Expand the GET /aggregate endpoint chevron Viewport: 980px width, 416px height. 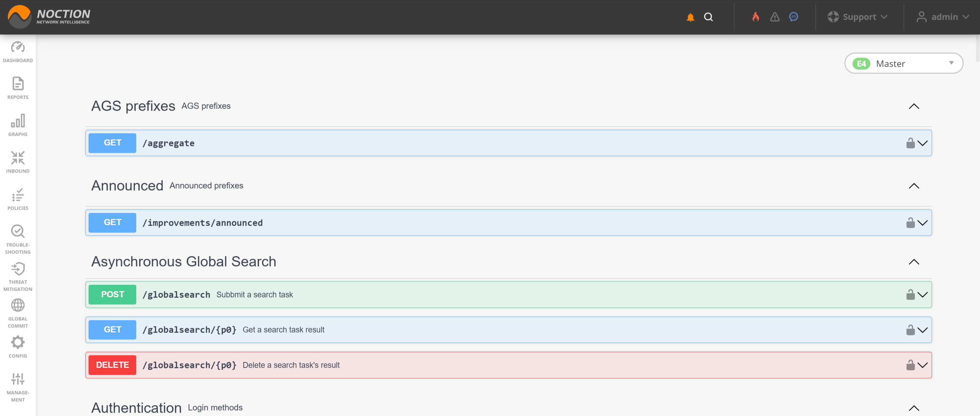pos(922,143)
